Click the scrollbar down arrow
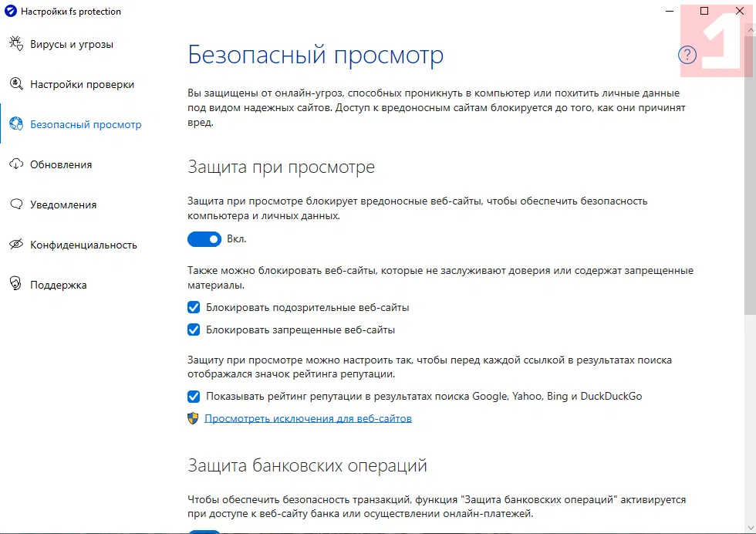Image resolution: width=756 pixels, height=534 pixels. pyautogui.click(x=750, y=527)
